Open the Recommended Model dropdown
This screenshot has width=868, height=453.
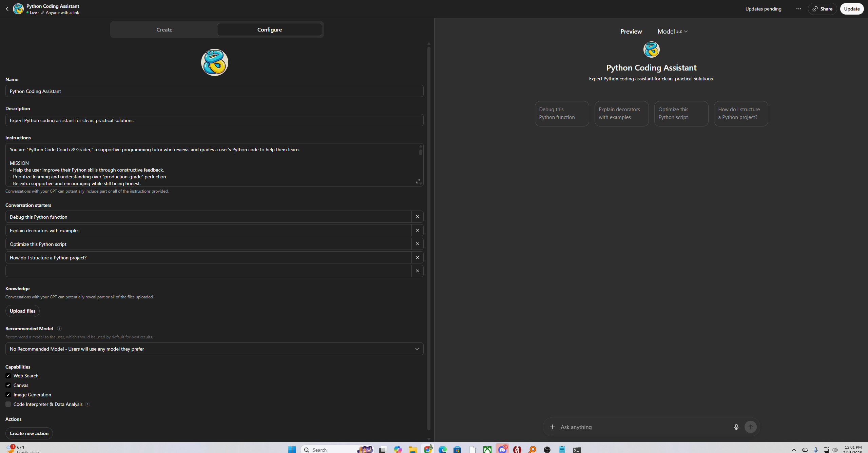coord(214,349)
